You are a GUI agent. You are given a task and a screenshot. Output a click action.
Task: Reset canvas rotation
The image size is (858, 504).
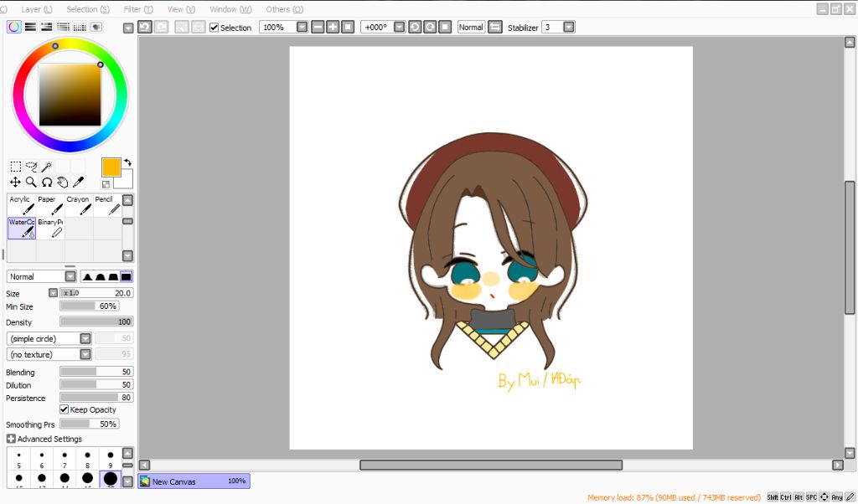[445, 27]
